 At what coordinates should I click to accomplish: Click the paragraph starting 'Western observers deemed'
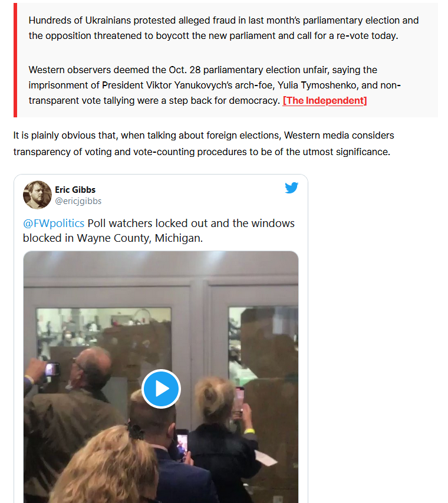coord(215,86)
